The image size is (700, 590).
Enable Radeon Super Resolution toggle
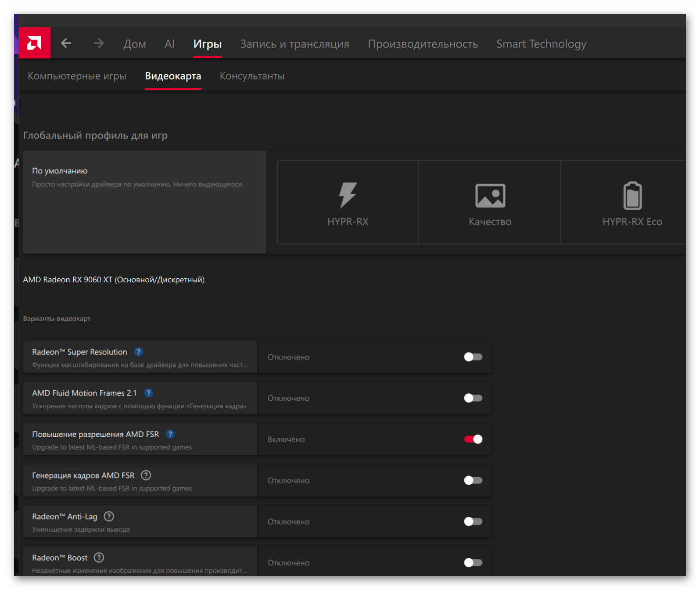click(x=473, y=357)
